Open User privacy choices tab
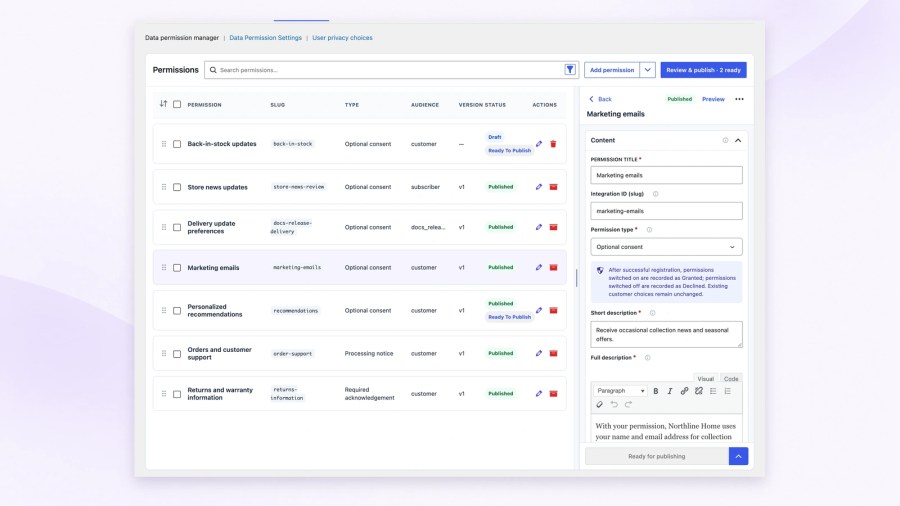This screenshot has height=506, width=900. point(342,38)
